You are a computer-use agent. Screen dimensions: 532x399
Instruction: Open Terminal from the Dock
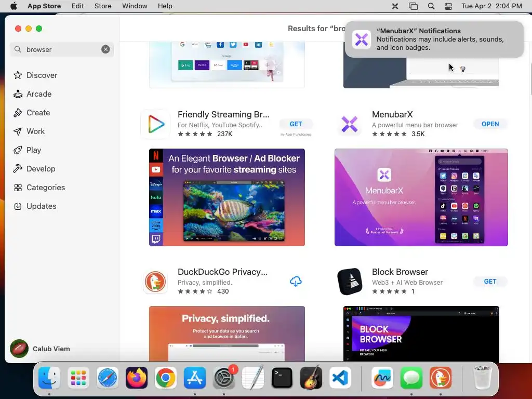click(x=282, y=378)
